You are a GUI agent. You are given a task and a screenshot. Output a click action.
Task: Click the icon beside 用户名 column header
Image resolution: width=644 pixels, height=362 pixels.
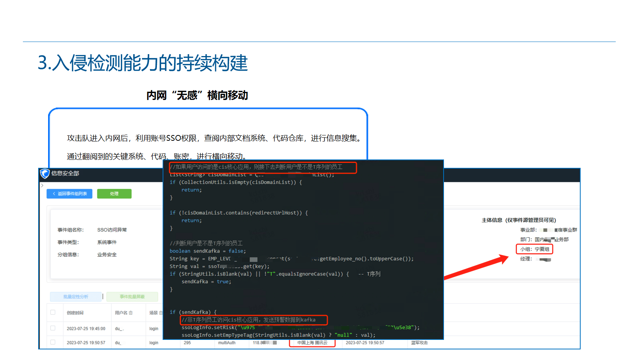(x=131, y=313)
